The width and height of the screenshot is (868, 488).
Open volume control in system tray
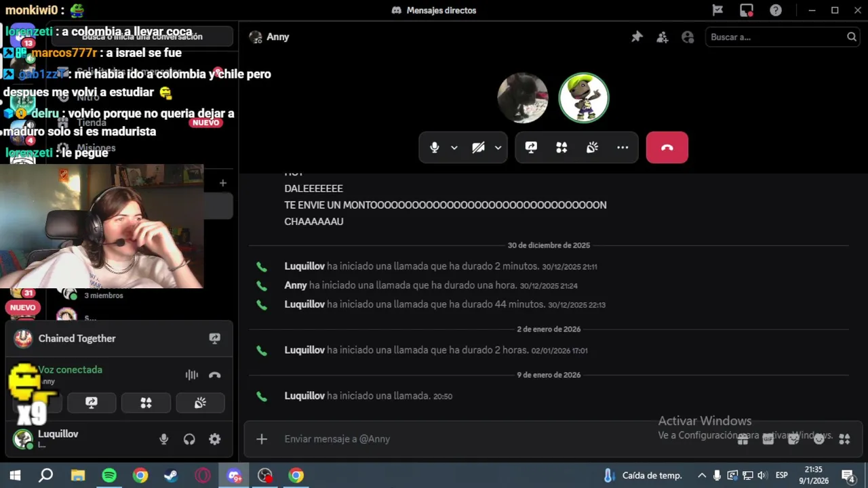click(x=762, y=475)
